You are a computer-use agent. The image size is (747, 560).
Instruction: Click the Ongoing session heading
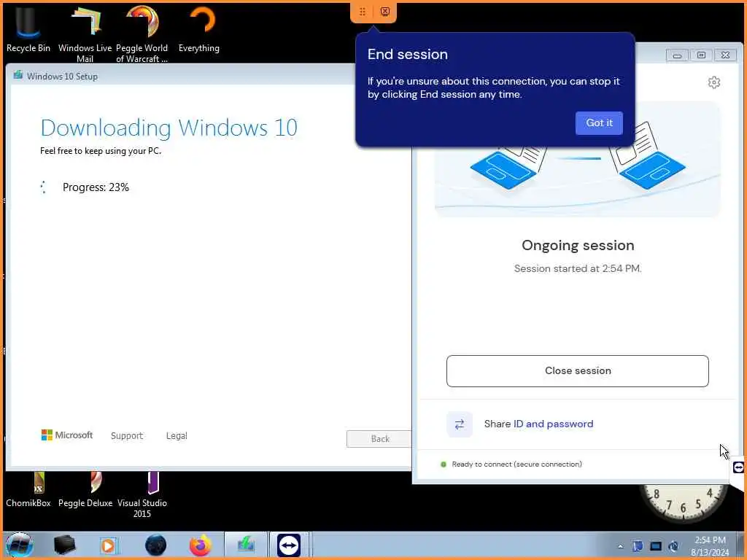tap(578, 245)
